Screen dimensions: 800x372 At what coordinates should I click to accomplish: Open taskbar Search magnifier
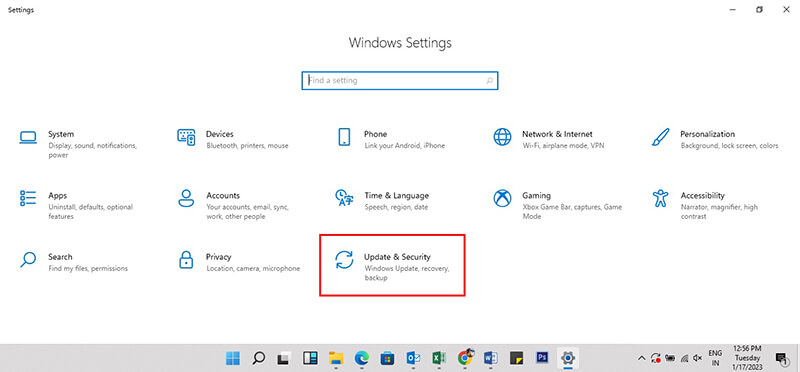(x=259, y=358)
